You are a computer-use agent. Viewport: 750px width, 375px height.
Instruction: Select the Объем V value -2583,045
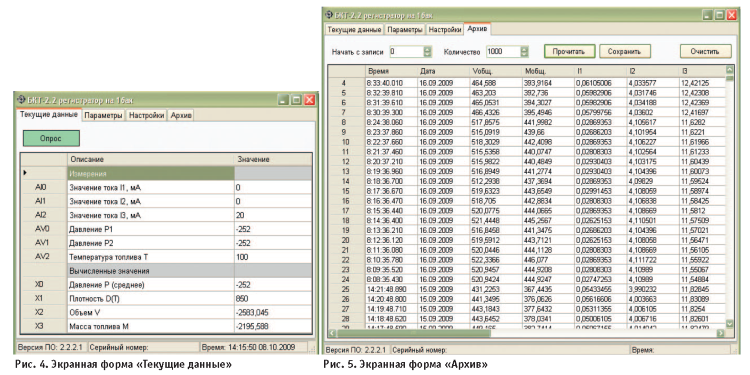pyautogui.click(x=273, y=313)
